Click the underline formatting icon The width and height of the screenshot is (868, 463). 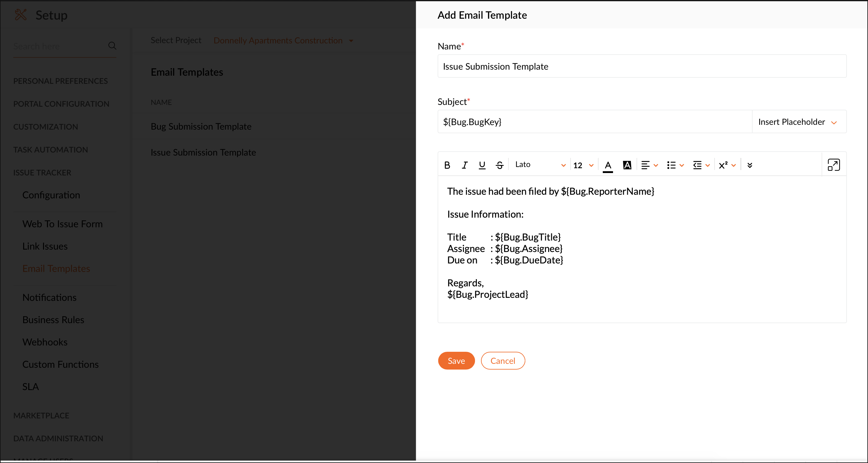[482, 165]
